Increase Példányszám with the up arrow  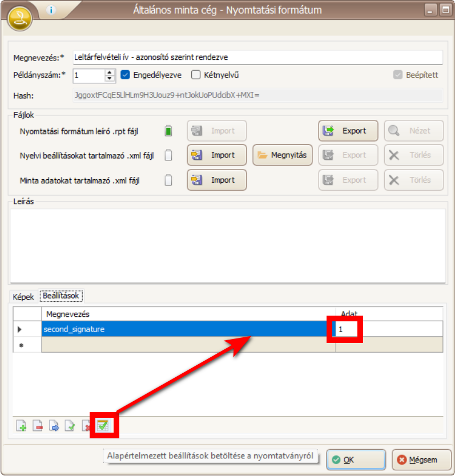tap(110, 72)
